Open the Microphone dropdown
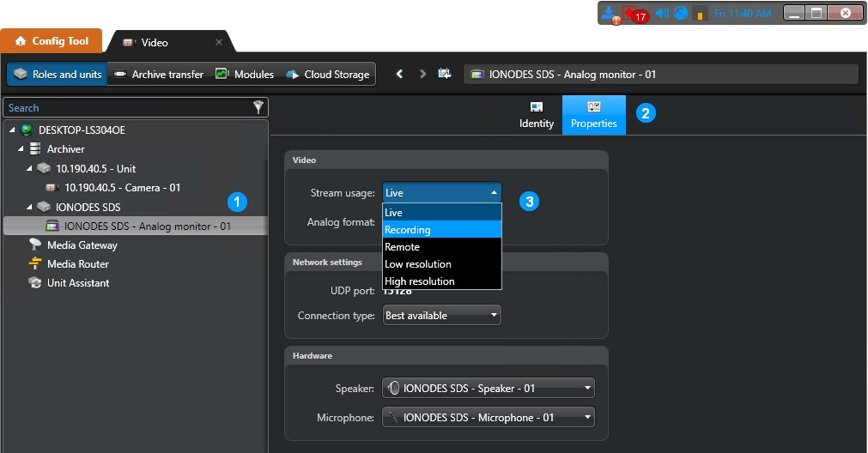 coord(489,418)
